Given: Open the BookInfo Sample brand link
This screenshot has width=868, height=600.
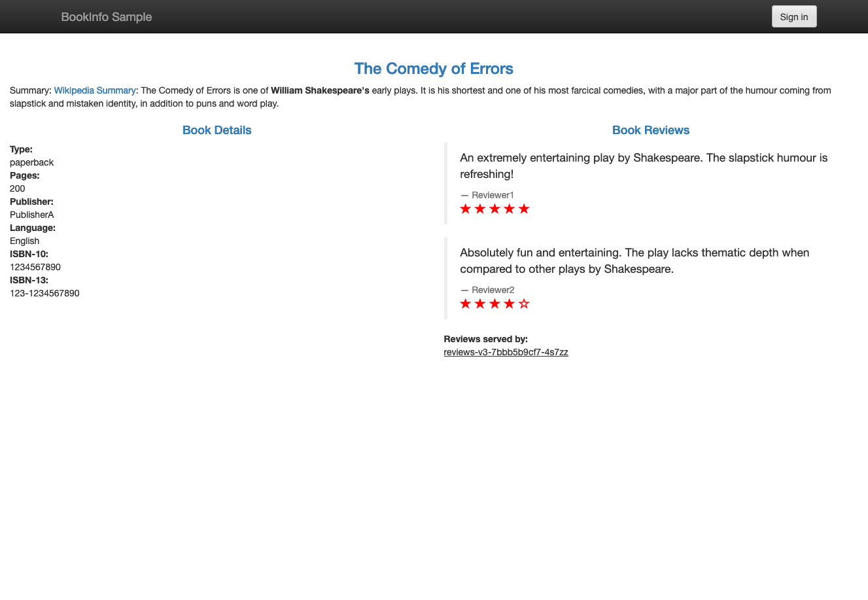Looking at the screenshot, I should click(107, 17).
